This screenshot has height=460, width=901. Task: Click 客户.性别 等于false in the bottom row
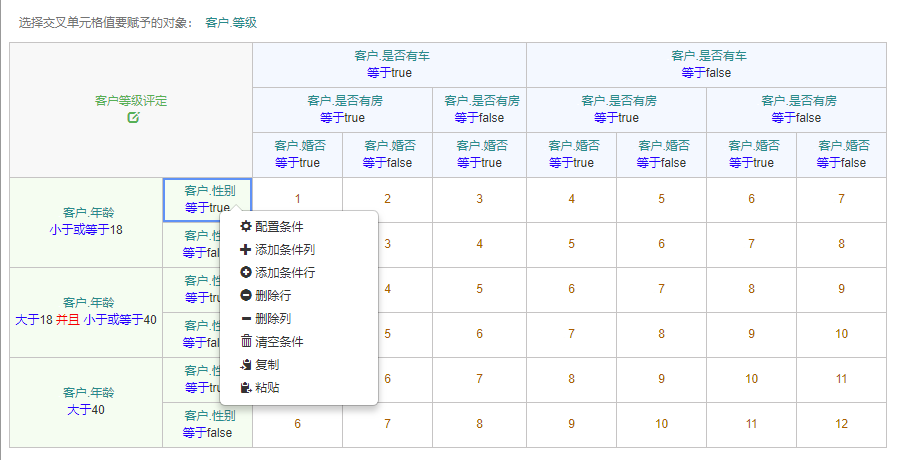pyautogui.click(x=207, y=424)
